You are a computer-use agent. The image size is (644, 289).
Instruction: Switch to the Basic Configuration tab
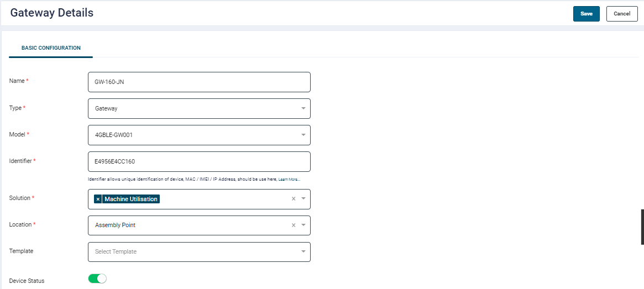coord(51,48)
